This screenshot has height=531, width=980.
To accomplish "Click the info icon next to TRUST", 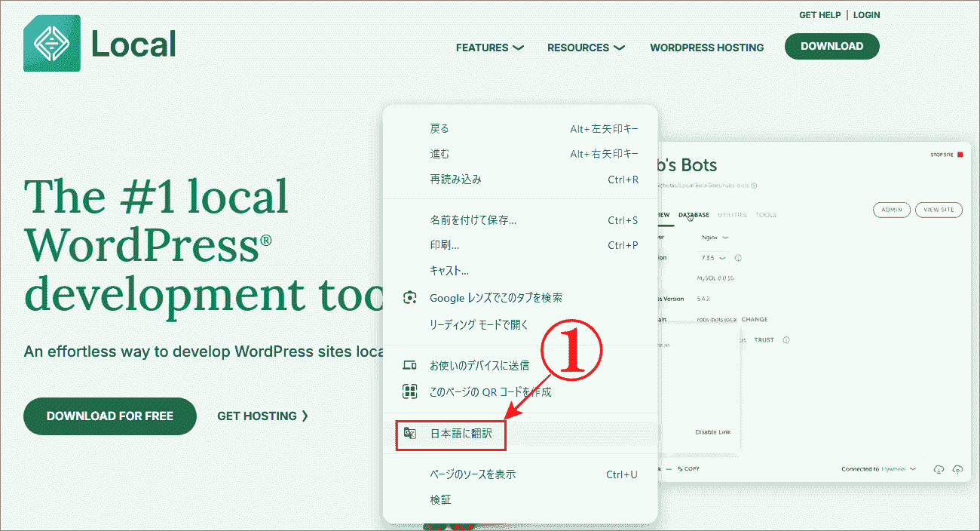I will click(x=786, y=340).
